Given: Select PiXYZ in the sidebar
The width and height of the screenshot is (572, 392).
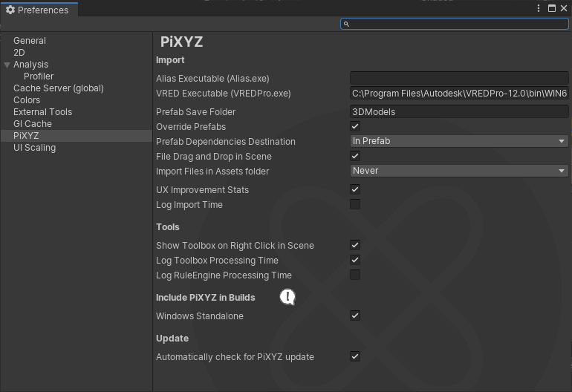Looking at the screenshot, I should (77, 136).
